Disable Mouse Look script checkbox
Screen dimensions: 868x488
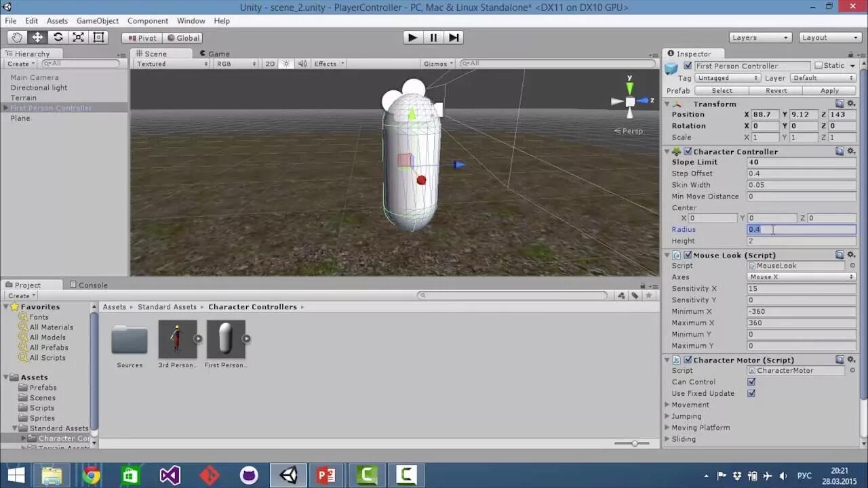[688, 255]
